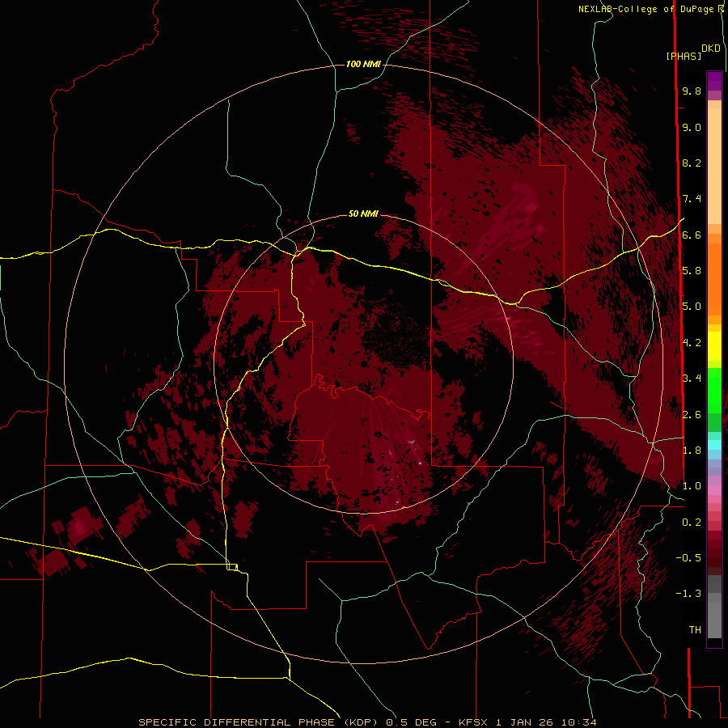Click the -0.5 value on the color scale
The height and width of the screenshot is (728, 728).
click(x=688, y=558)
